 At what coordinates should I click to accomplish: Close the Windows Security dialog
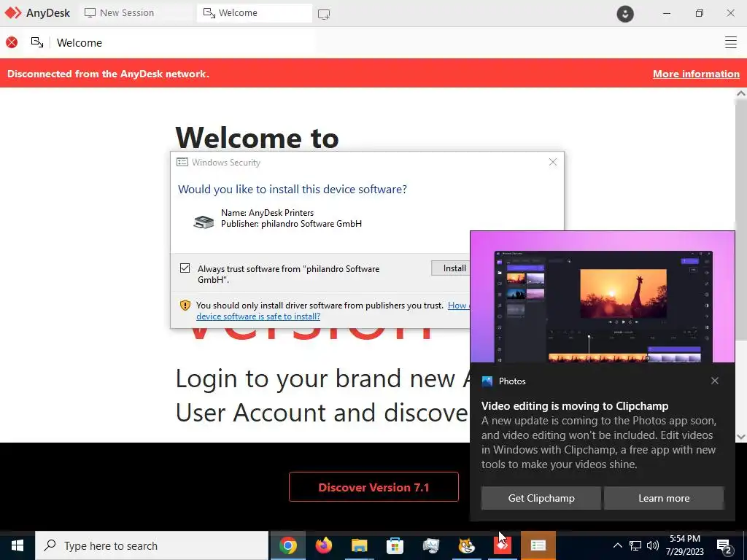click(x=553, y=162)
